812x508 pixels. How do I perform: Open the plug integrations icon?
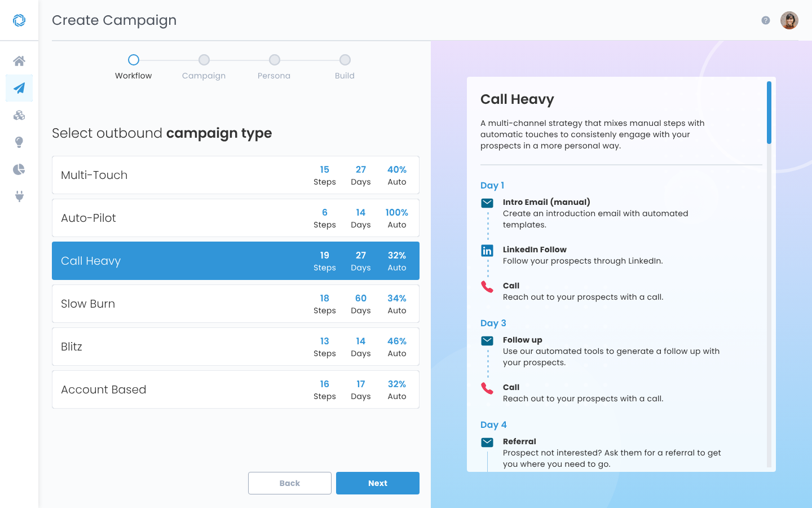coord(19,196)
